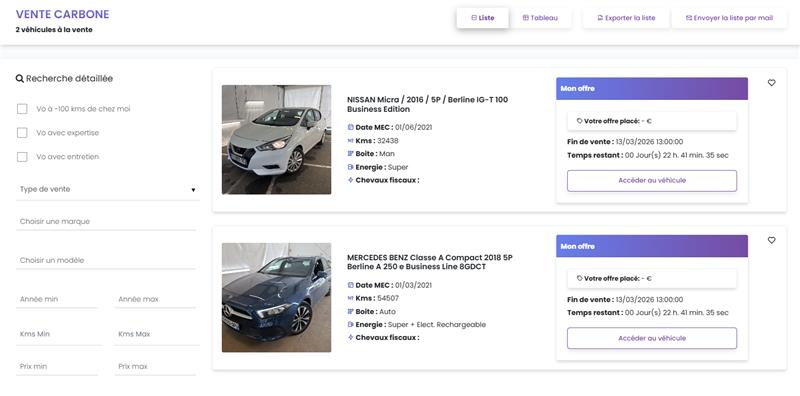This screenshot has height=396, width=800.
Task: Click the VENTE CARBONE heading
Action: pyautogui.click(x=62, y=14)
